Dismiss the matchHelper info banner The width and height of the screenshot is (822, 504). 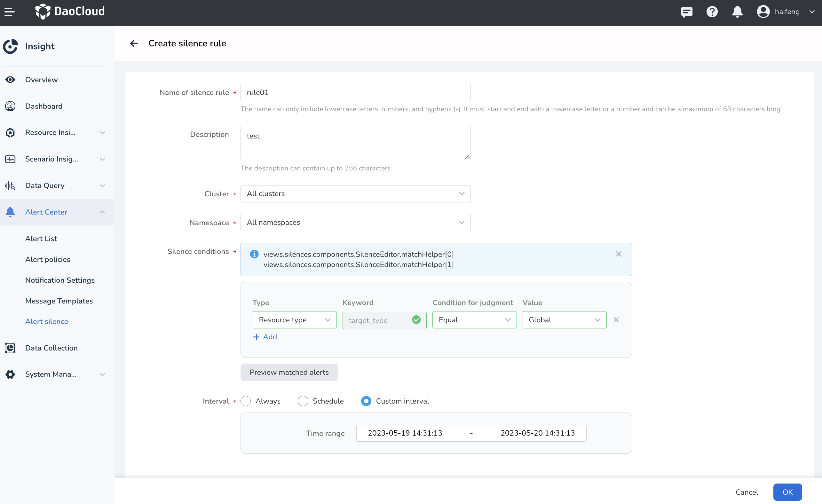619,254
